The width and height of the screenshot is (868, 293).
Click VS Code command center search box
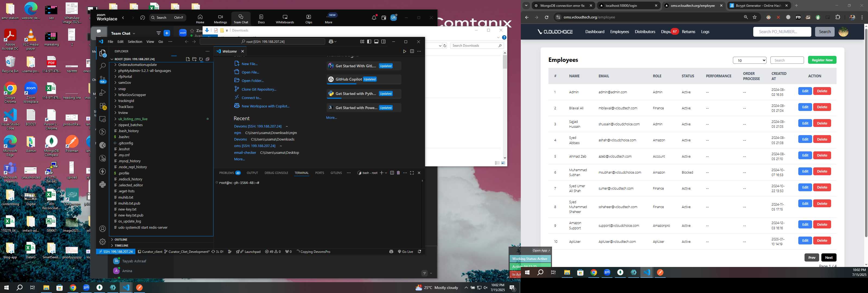click(x=262, y=42)
